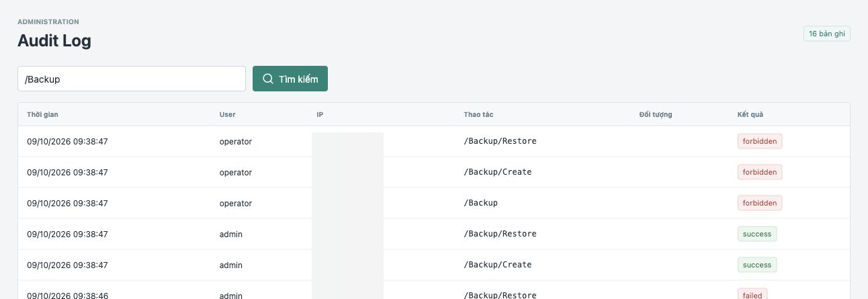Click timestamp of admin success /Backup/Create row
868x299 pixels.
tap(67, 265)
